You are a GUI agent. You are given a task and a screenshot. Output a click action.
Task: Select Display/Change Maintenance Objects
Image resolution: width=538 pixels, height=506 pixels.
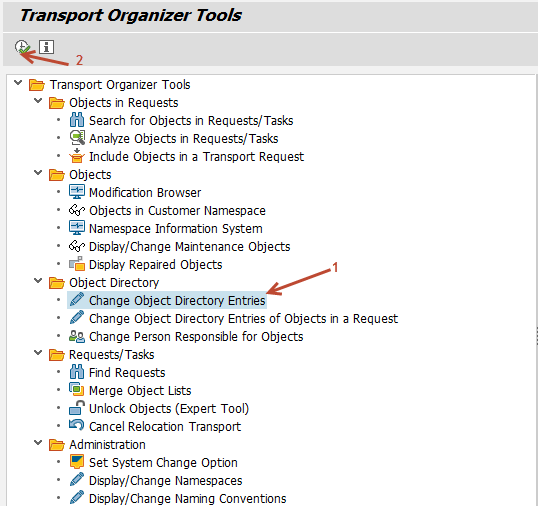190,247
